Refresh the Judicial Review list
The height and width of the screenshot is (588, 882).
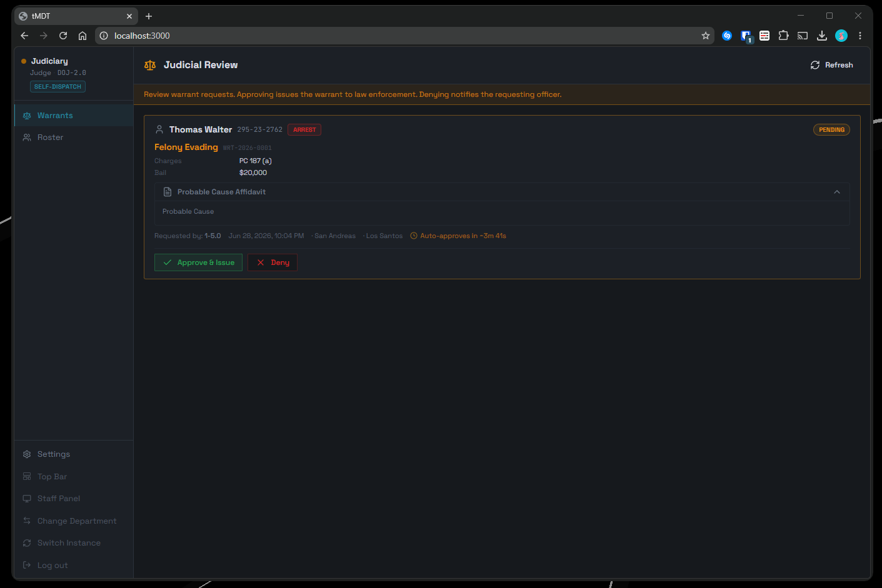831,65
